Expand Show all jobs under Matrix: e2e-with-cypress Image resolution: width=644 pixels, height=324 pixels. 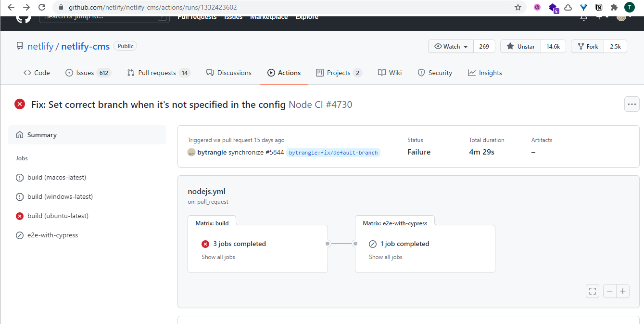(386, 257)
